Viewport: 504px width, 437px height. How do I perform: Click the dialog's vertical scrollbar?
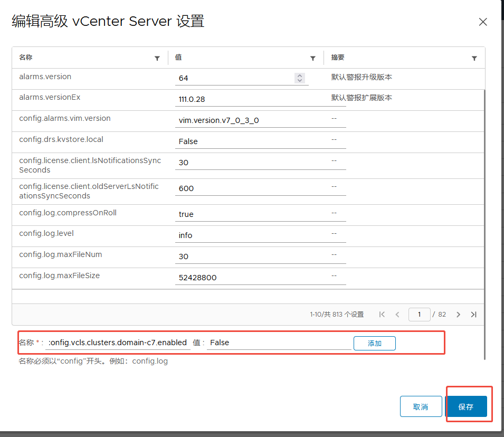[484, 224]
